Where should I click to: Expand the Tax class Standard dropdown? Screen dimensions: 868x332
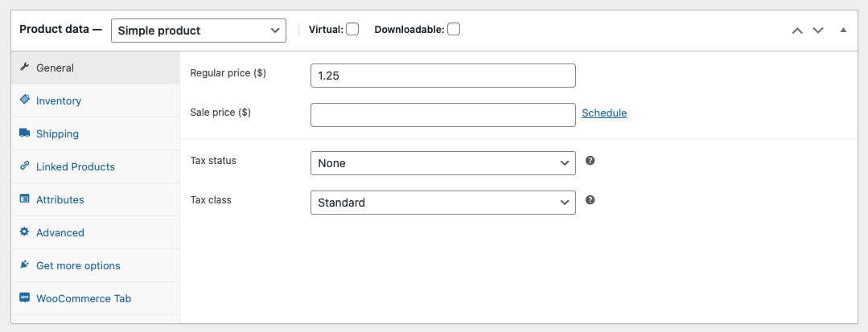coord(443,203)
